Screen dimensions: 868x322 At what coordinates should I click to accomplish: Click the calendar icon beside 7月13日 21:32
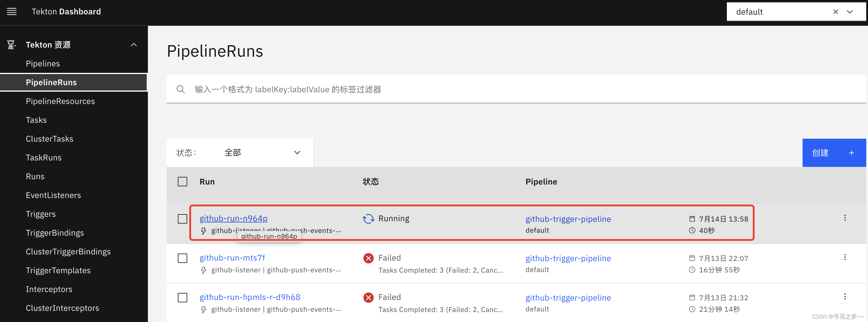[x=692, y=298]
